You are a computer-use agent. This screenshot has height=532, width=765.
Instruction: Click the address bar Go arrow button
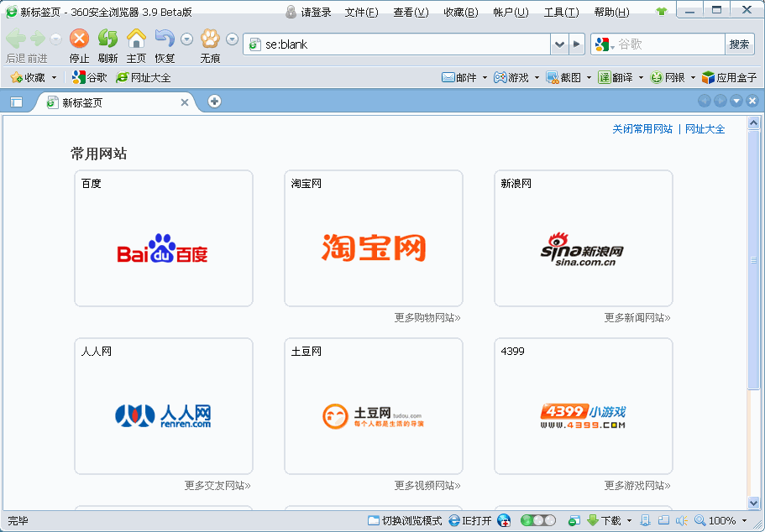576,44
